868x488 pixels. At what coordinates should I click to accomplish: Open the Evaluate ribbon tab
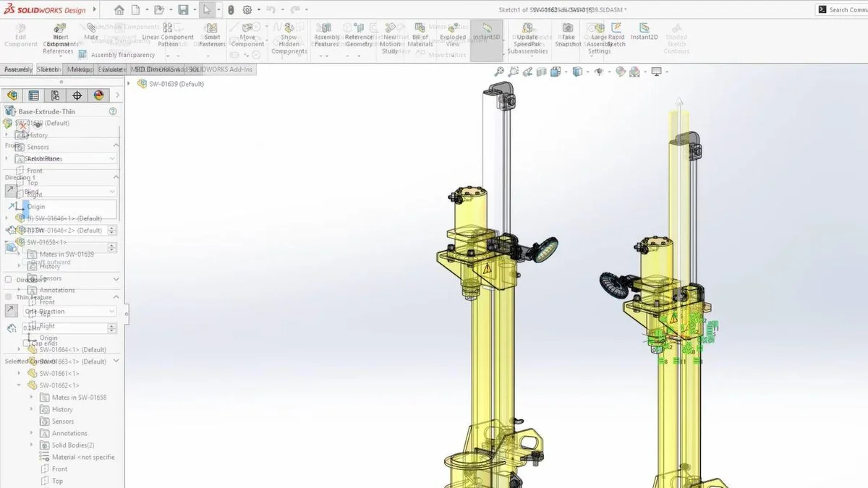coord(112,69)
